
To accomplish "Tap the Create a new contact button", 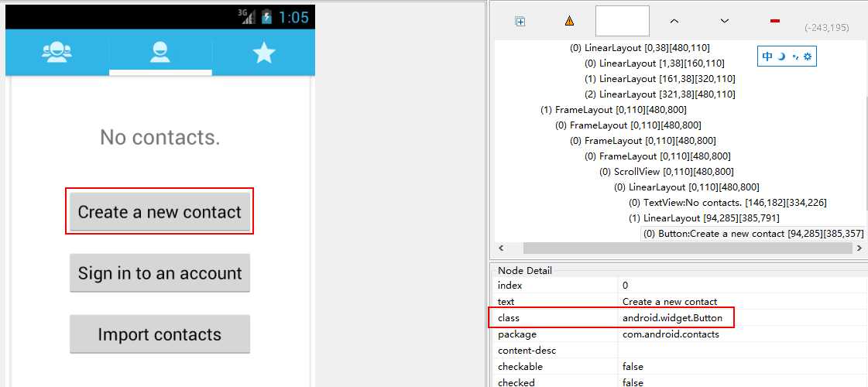I will click(x=160, y=212).
